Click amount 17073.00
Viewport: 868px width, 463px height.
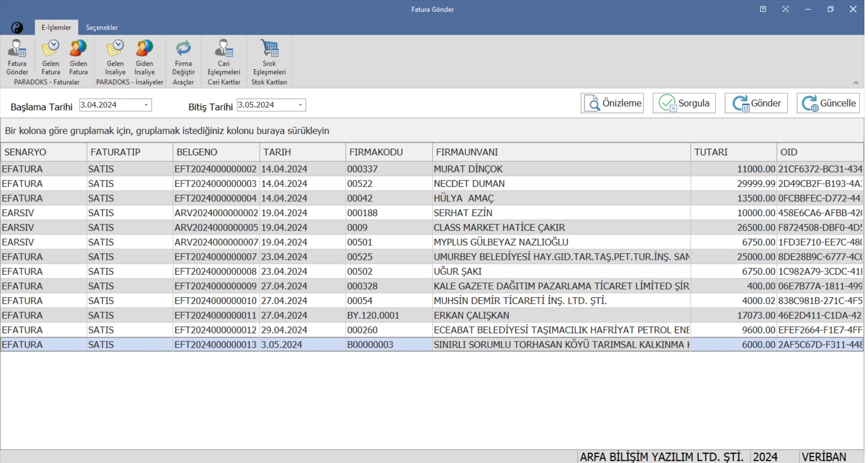click(734, 316)
